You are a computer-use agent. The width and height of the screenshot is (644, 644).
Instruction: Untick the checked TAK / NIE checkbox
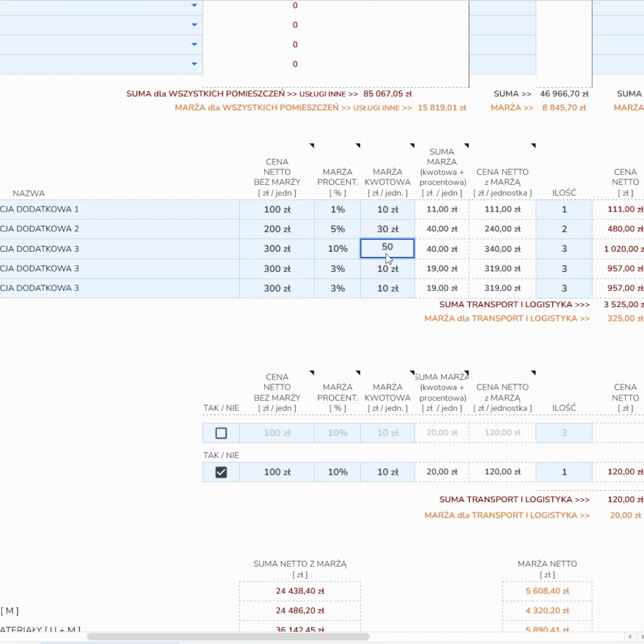221,472
